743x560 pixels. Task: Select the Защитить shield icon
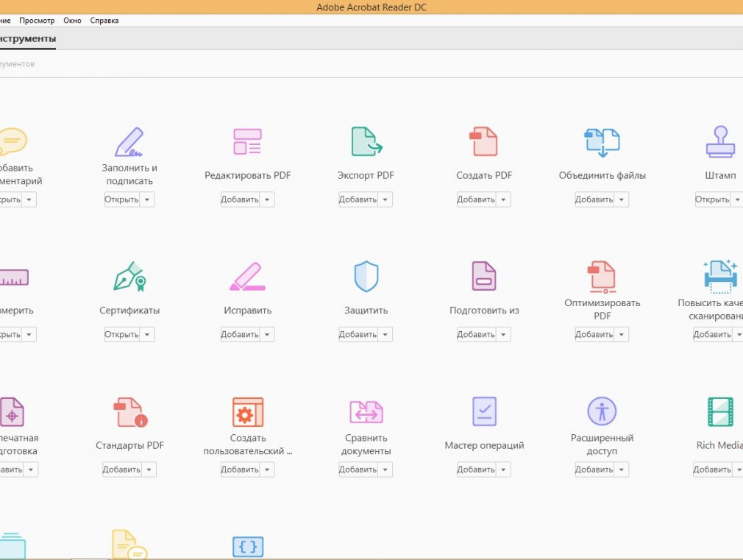coord(366,276)
